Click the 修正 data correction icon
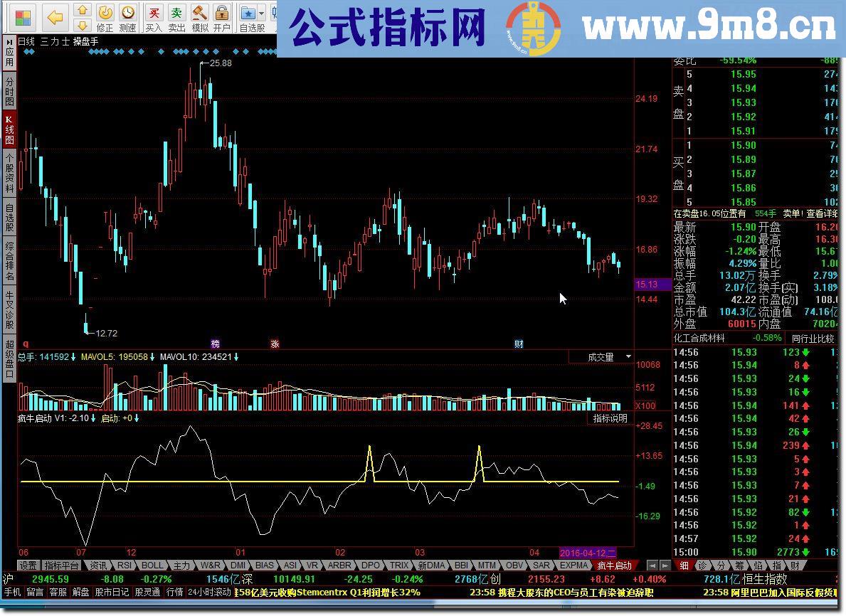 point(105,13)
